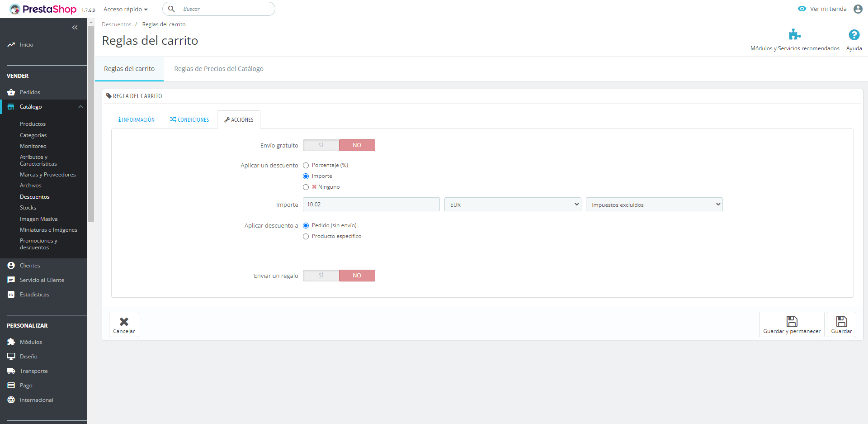Viewport: 868px width, 424px height.
Task: Open the EUR currency dropdown
Action: pos(512,205)
